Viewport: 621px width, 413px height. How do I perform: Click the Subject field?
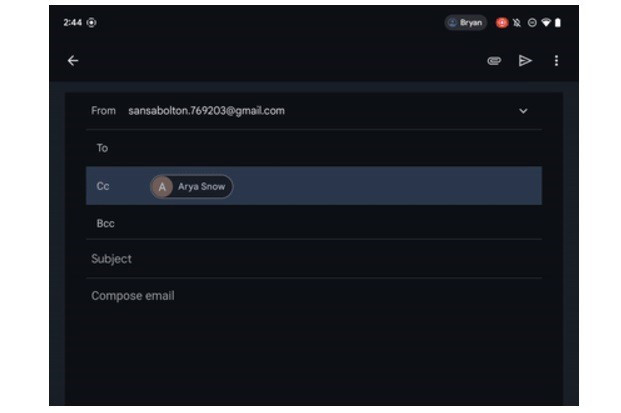point(314,259)
